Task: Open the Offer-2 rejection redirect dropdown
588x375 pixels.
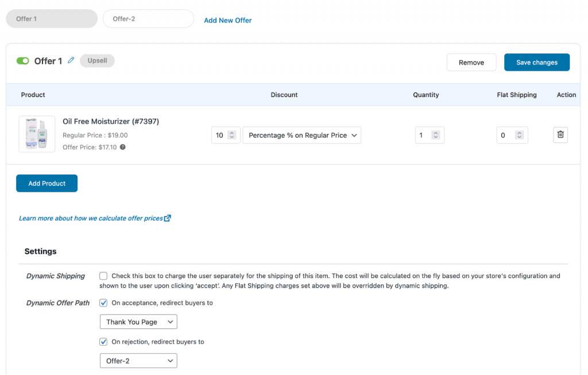Action: (x=138, y=361)
